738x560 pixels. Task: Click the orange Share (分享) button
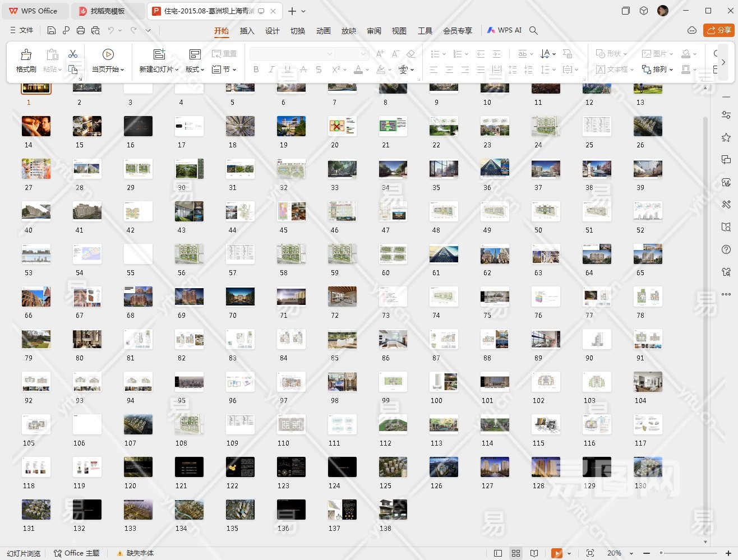[718, 30]
